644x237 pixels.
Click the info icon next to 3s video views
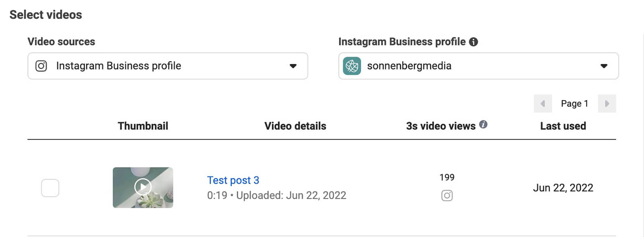point(483,125)
